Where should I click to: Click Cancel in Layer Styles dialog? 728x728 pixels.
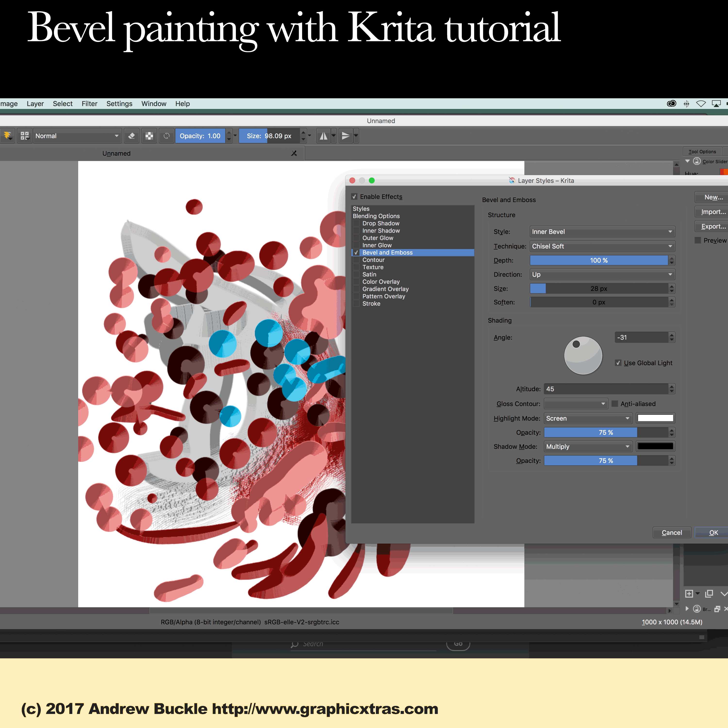coord(672,532)
